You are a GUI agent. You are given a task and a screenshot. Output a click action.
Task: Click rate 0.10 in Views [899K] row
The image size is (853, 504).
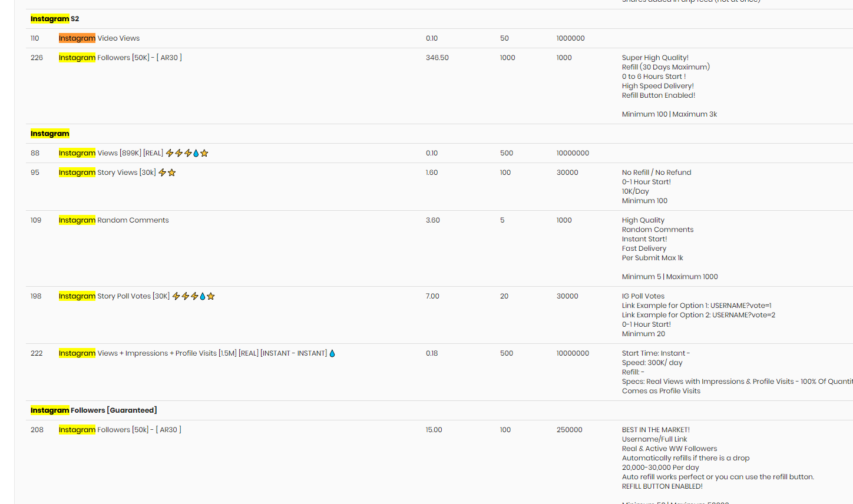coord(432,153)
